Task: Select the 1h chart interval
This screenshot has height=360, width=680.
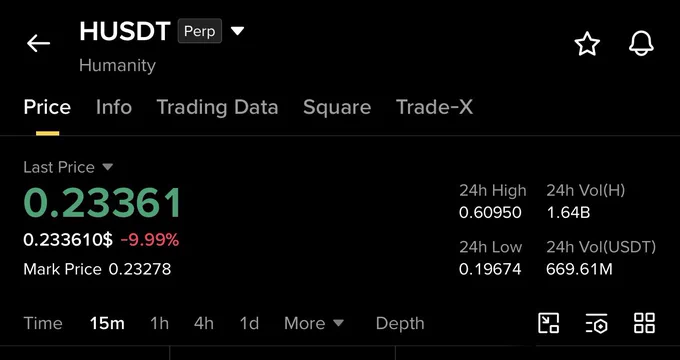Action: pos(159,323)
